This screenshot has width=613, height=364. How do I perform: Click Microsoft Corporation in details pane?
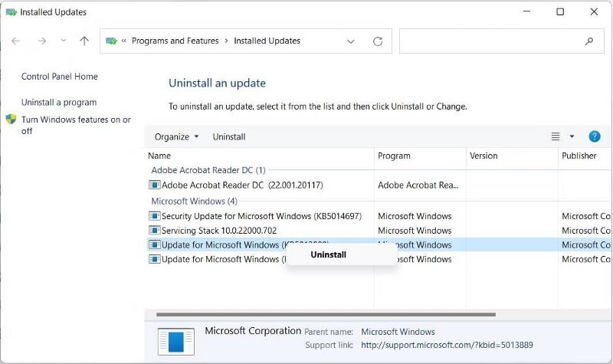click(x=253, y=331)
